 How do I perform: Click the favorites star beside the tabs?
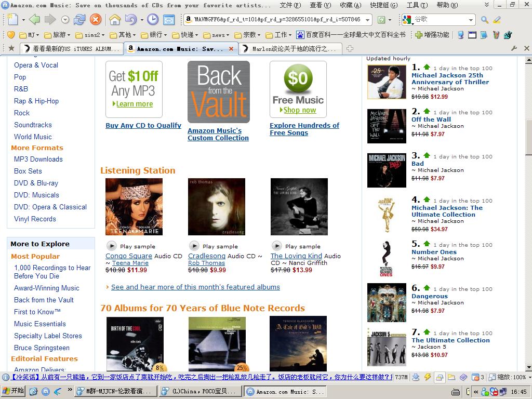pyautogui.click(x=11, y=48)
